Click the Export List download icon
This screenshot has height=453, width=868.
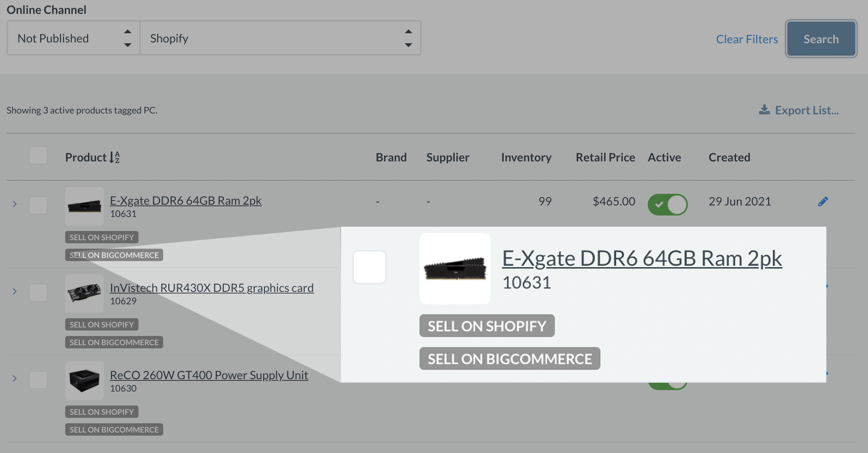[764, 110]
